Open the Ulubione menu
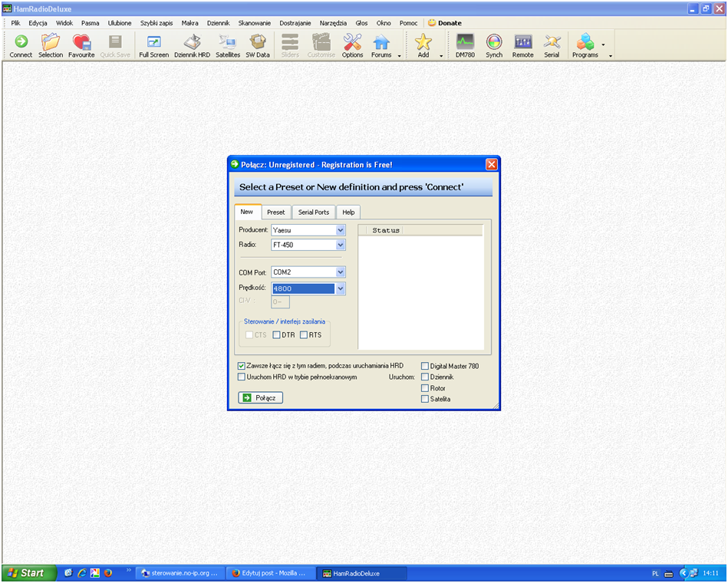This screenshot has width=728, height=583. point(120,23)
